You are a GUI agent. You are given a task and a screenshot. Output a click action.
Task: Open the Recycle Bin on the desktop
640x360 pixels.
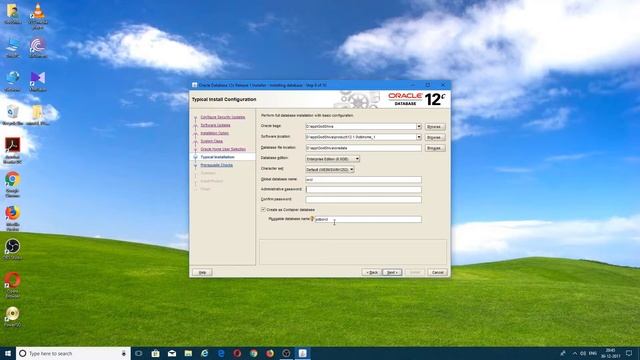(x=13, y=115)
